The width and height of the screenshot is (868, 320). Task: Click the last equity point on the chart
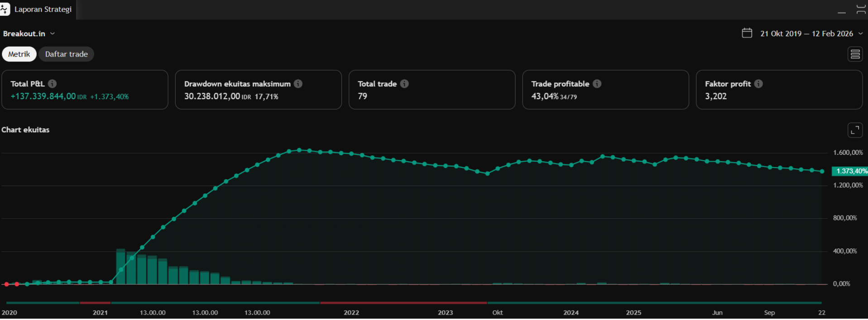[x=822, y=172]
